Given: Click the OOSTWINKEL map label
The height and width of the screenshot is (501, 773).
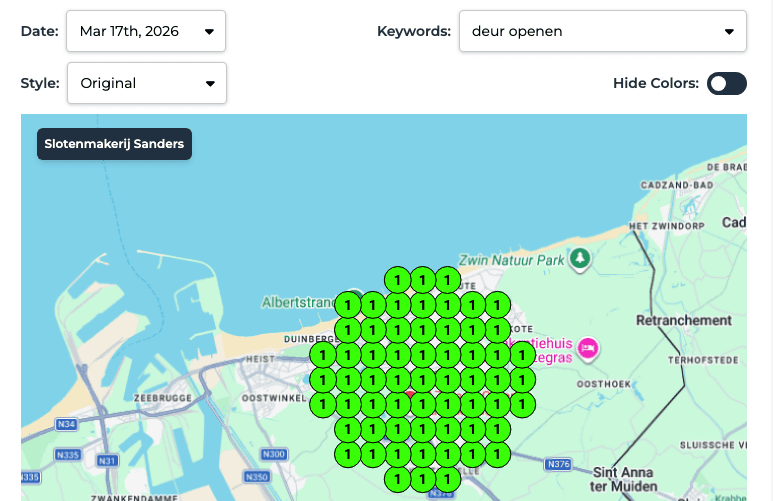Looking at the screenshot, I should pyautogui.click(x=274, y=398).
